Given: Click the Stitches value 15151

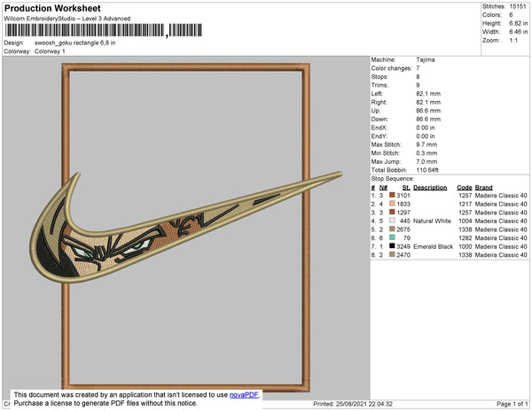Looking at the screenshot, I should click(x=518, y=6).
